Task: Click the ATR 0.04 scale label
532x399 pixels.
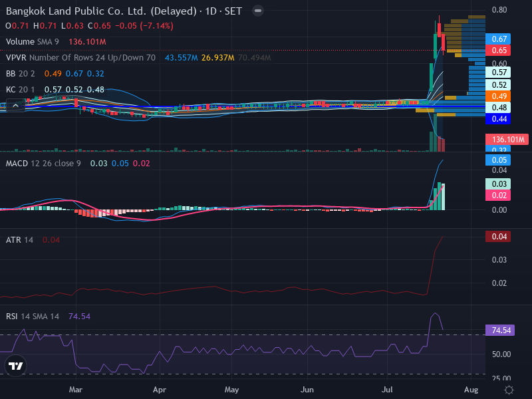Action: (x=498, y=237)
